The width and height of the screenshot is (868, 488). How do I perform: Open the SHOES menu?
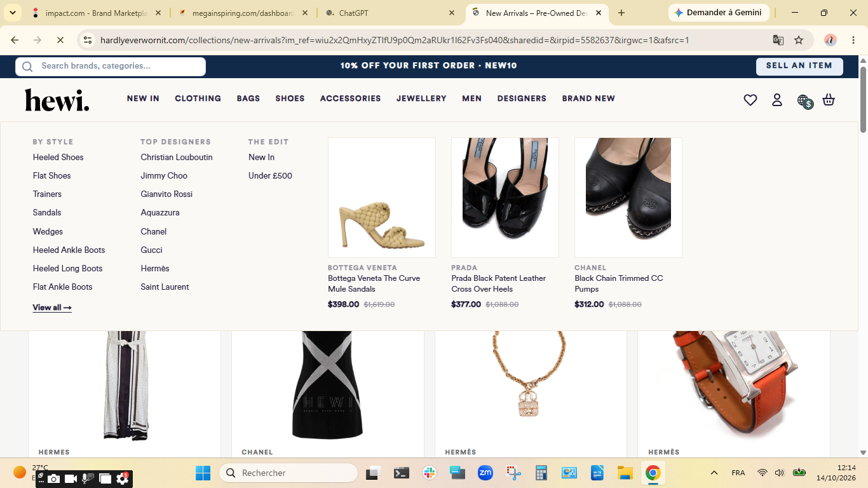(290, 98)
